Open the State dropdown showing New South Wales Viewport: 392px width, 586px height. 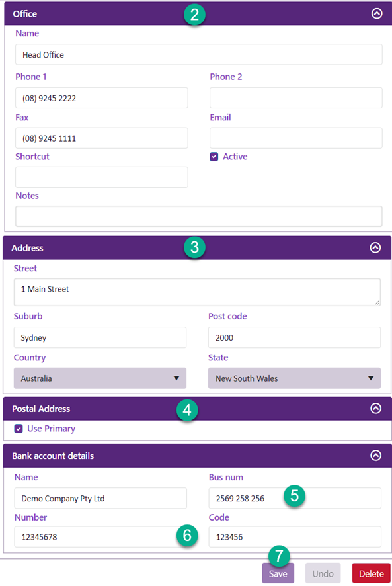[294, 378]
